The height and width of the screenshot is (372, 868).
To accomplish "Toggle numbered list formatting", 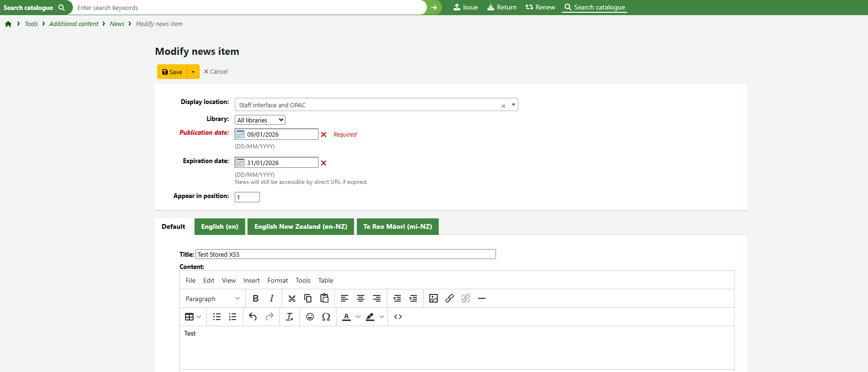I will [233, 317].
